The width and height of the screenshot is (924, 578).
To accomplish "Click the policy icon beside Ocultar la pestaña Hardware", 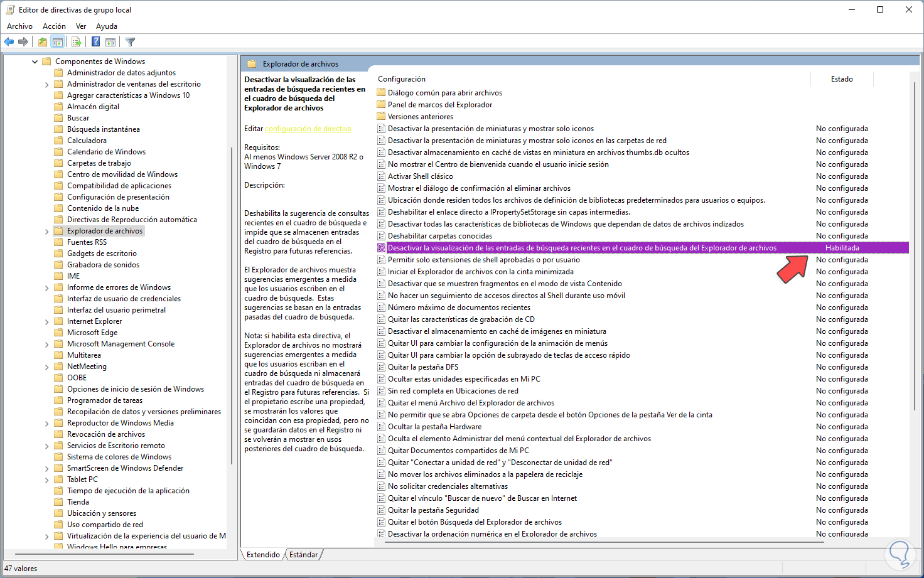I will click(x=381, y=427).
